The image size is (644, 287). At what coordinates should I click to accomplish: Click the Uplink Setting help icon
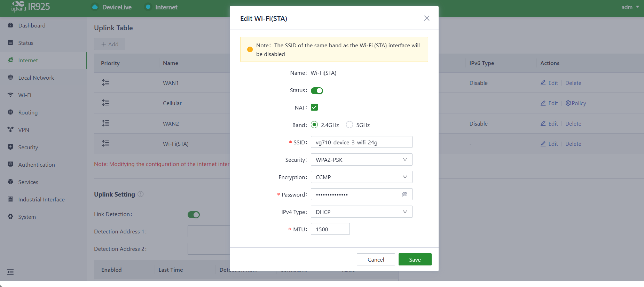coord(141,194)
